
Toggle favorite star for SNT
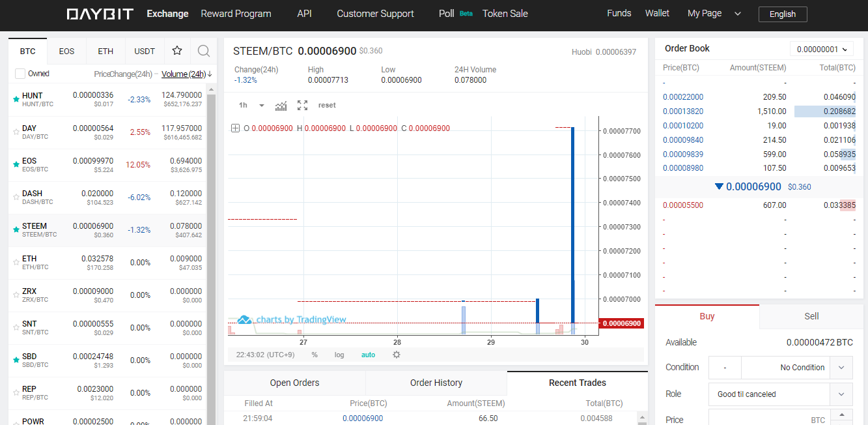click(16, 328)
